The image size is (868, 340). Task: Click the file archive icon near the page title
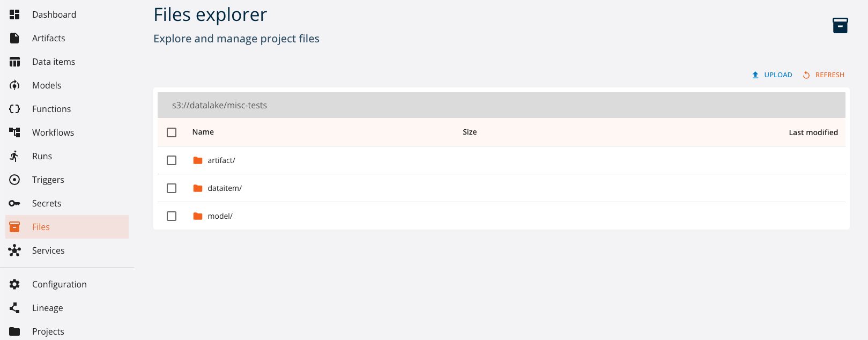pos(840,25)
